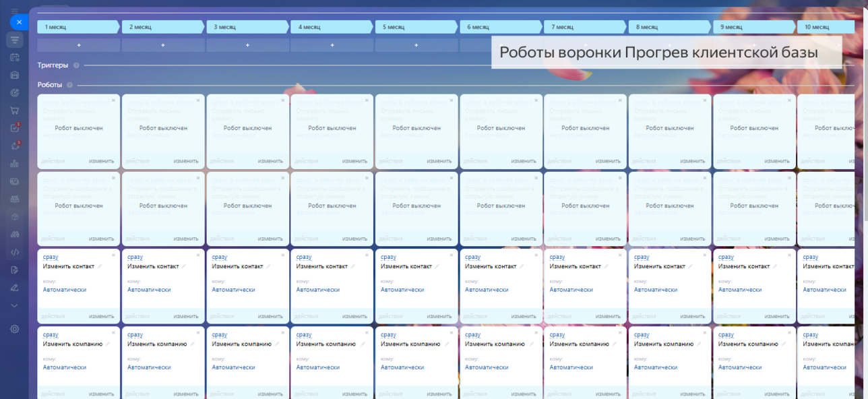Image resolution: width=868 pixels, height=399 pixels.
Task: Expand more sidebar items with the chevron
Action: 14,305
